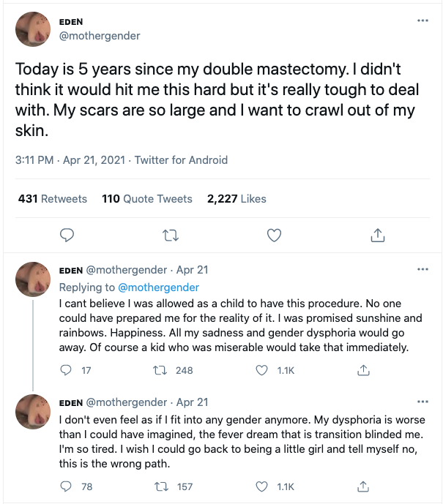Show the 2,227 Likes list
Screen dimensions: 443x504
(237, 198)
